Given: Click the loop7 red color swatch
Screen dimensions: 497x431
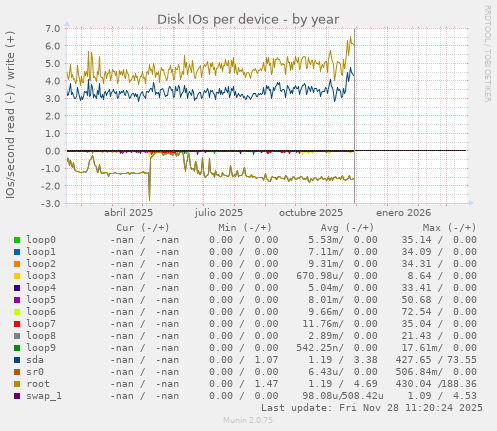Looking at the screenshot, I should 17,324.
